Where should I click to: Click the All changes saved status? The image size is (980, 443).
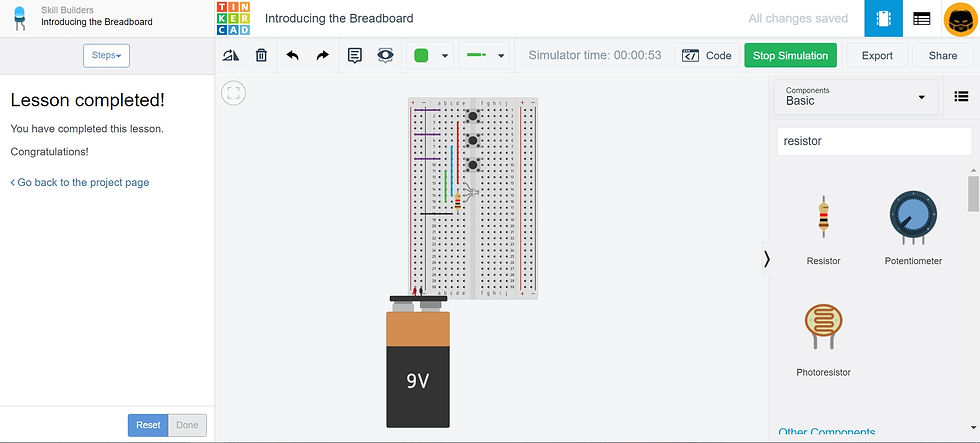tap(798, 18)
